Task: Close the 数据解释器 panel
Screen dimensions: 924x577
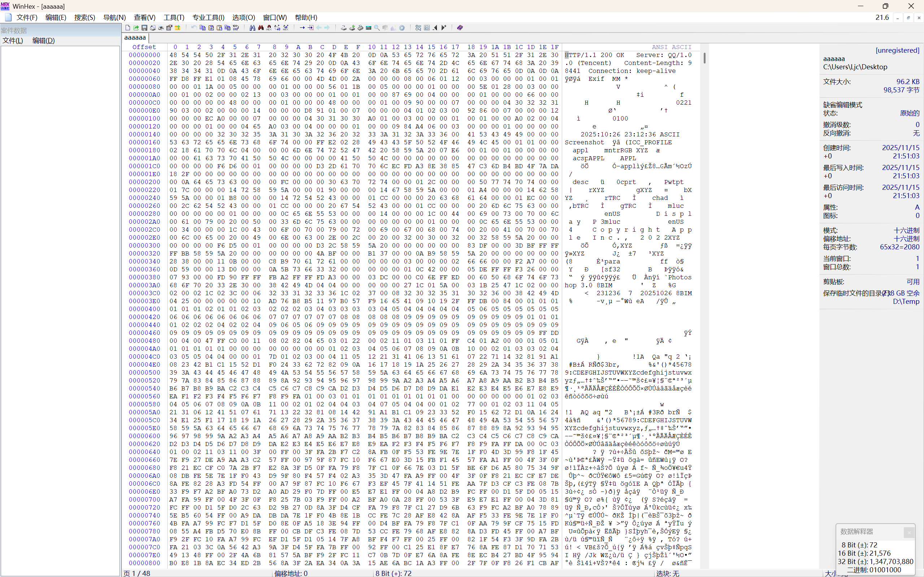Action: click(x=909, y=532)
